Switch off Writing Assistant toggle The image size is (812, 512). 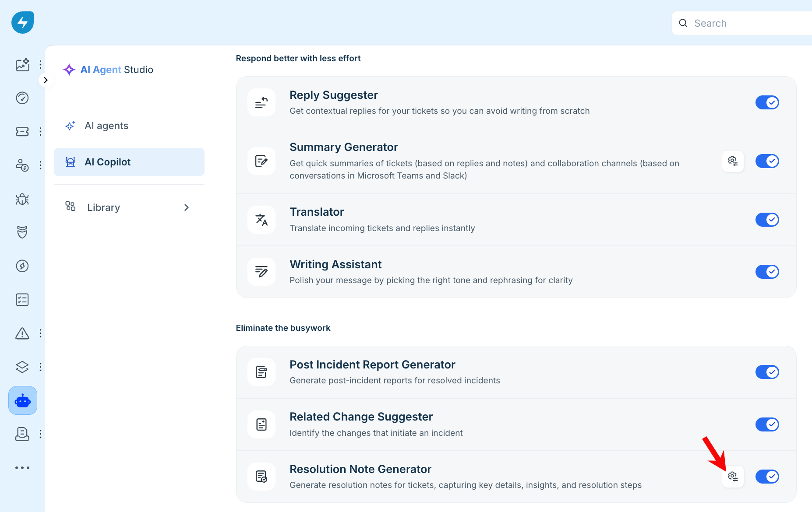pos(767,272)
